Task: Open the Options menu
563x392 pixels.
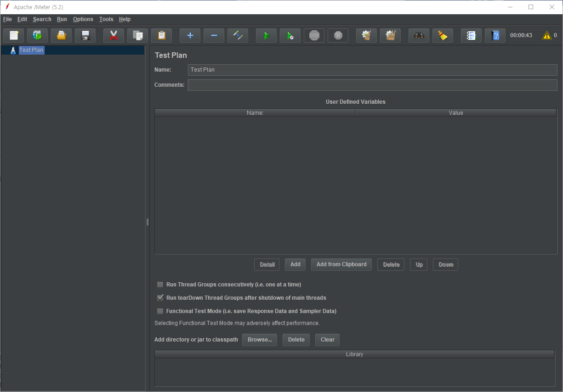Action: (x=83, y=19)
